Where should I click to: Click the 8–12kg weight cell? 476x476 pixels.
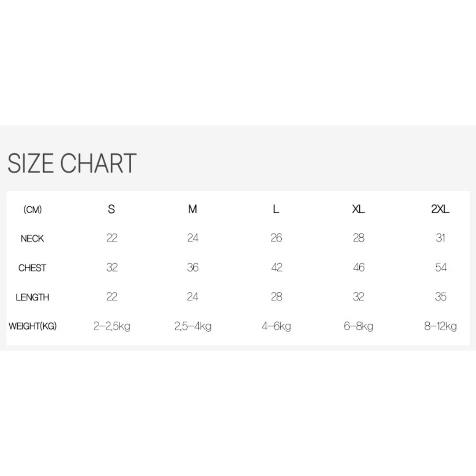[441, 327]
